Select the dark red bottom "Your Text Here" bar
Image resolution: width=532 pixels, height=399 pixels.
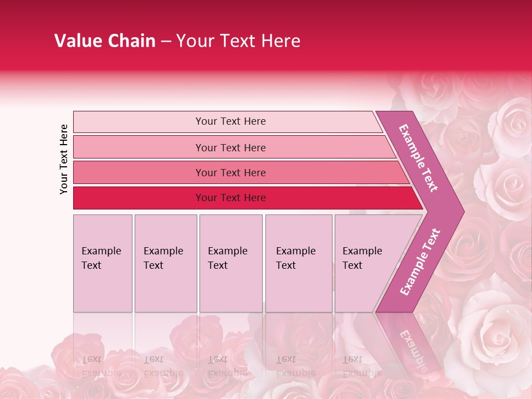click(x=231, y=198)
